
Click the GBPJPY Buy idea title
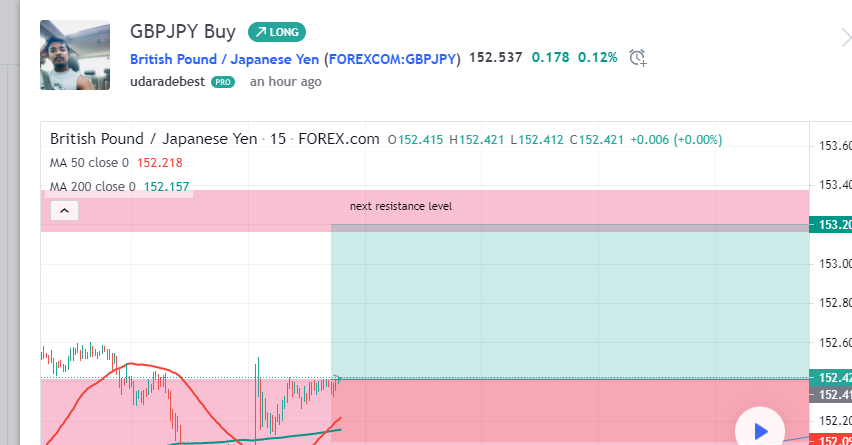tap(183, 31)
